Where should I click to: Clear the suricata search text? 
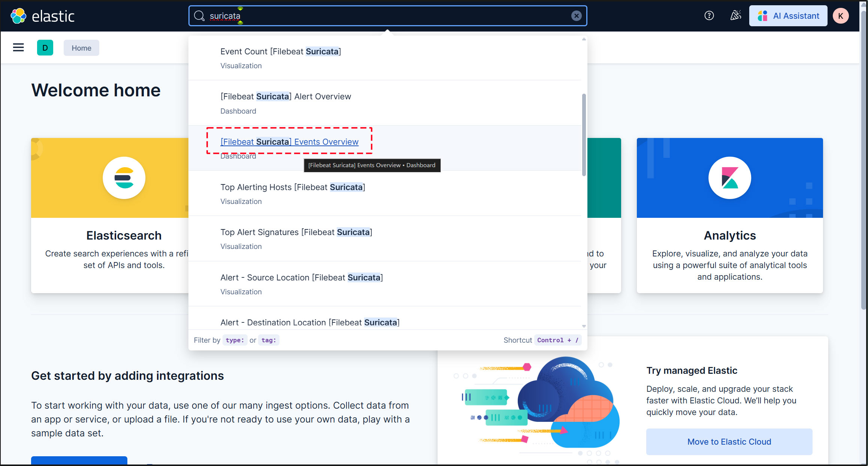(576, 16)
